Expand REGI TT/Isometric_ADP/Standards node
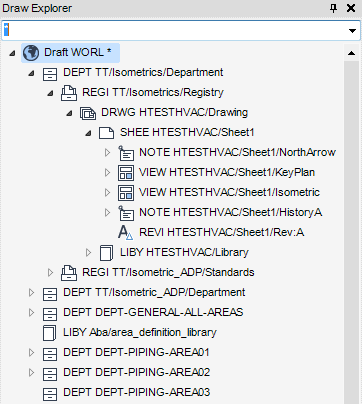 (x=50, y=272)
